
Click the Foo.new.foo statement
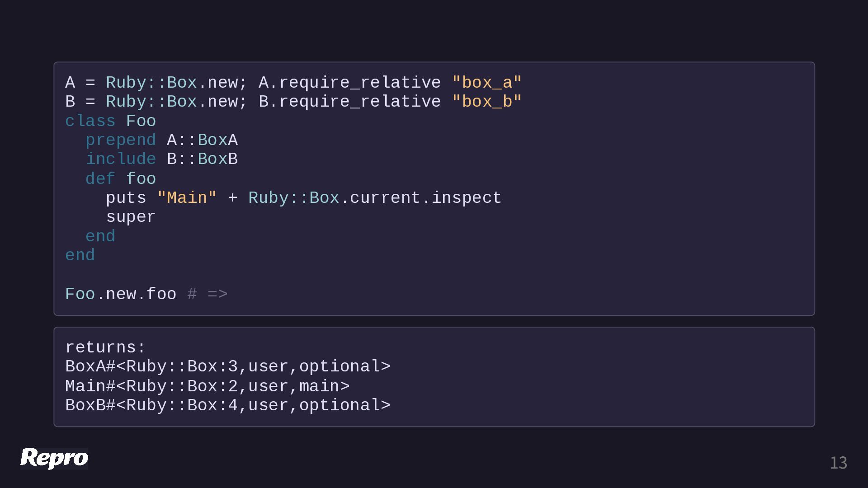[x=121, y=294]
